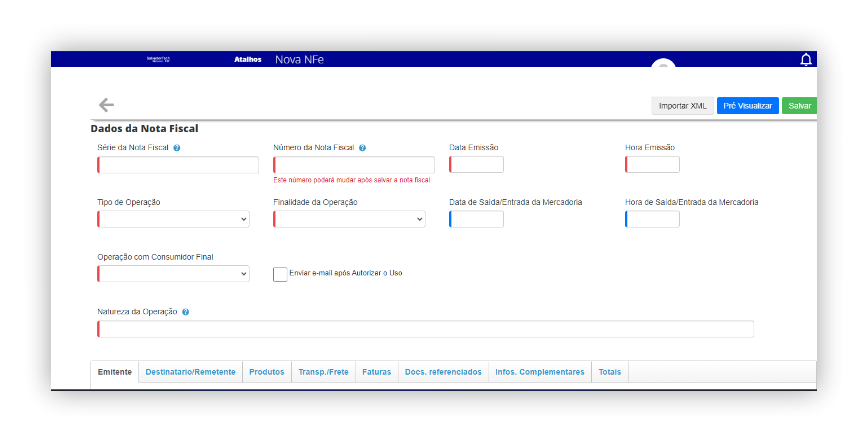Open Docs. referenciados tab

click(x=443, y=372)
